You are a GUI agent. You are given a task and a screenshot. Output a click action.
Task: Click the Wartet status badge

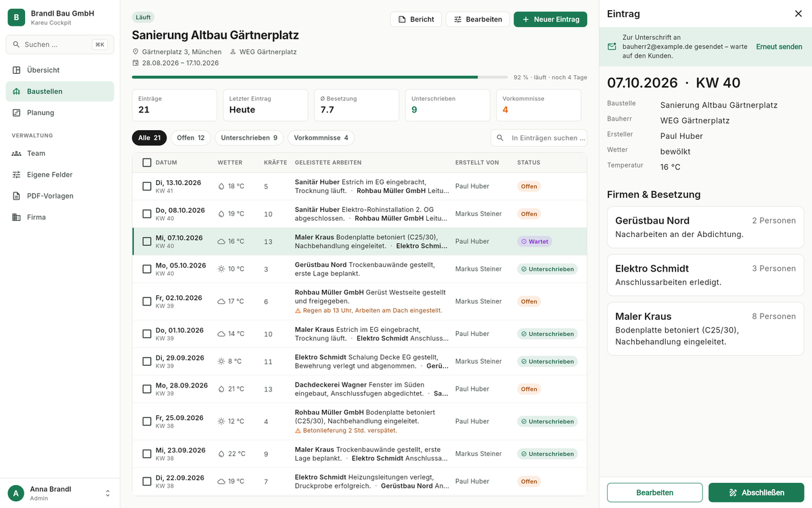534,241
